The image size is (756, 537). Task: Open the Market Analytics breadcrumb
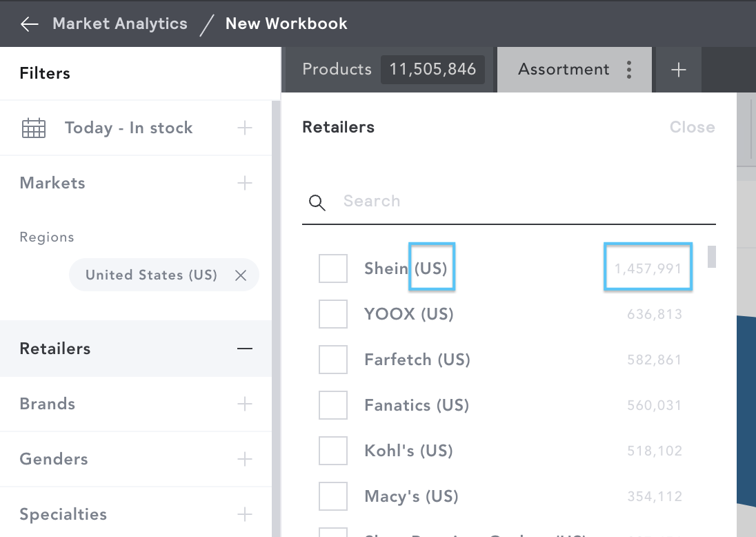point(119,23)
